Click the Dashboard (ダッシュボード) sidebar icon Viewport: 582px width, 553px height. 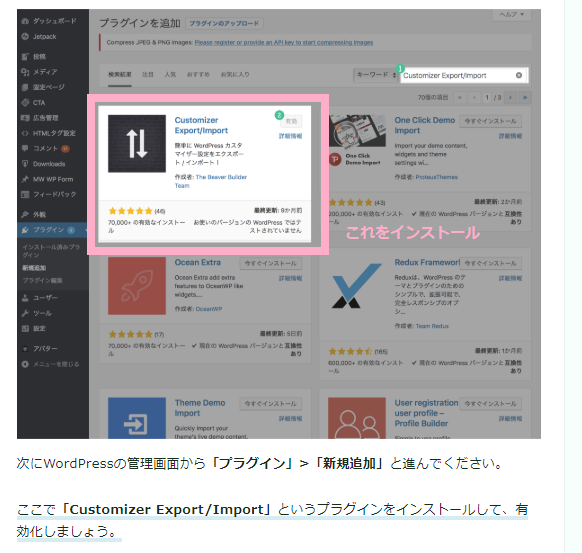[x=25, y=21]
